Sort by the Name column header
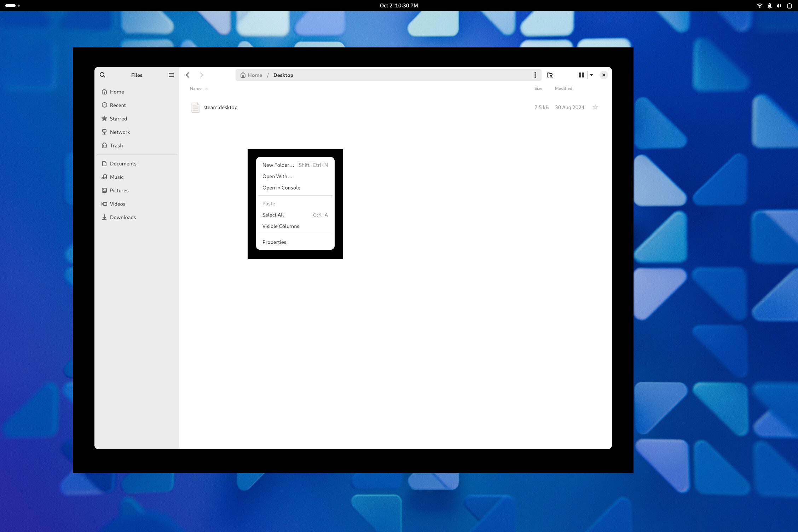The height and width of the screenshot is (532, 798). pyautogui.click(x=199, y=88)
